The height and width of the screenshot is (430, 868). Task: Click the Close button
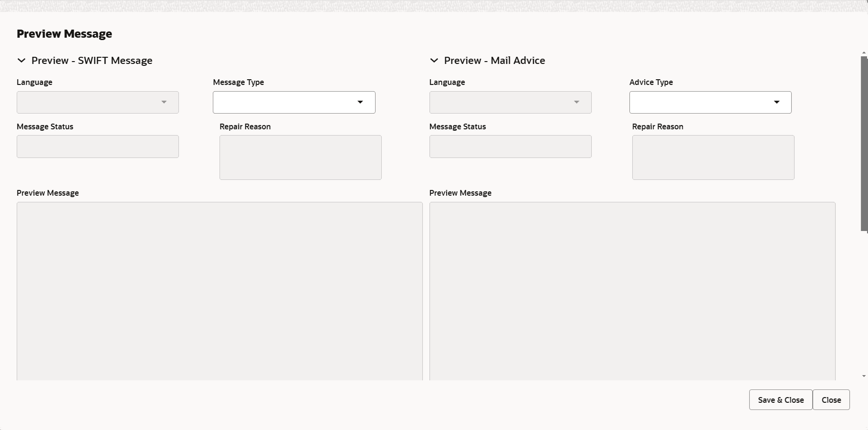coord(831,400)
